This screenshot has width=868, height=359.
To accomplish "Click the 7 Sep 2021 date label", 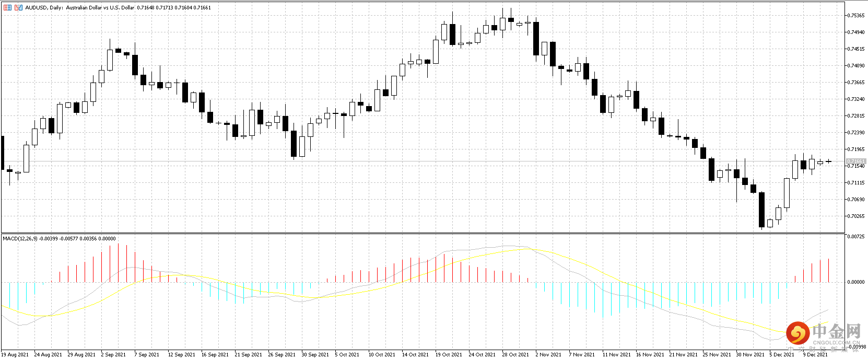I will 147,354.
